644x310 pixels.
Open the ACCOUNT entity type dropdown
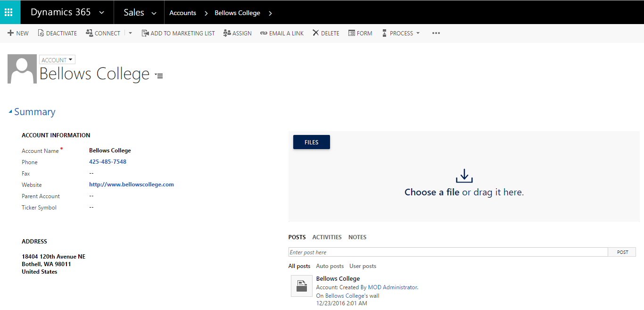[x=57, y=59]
